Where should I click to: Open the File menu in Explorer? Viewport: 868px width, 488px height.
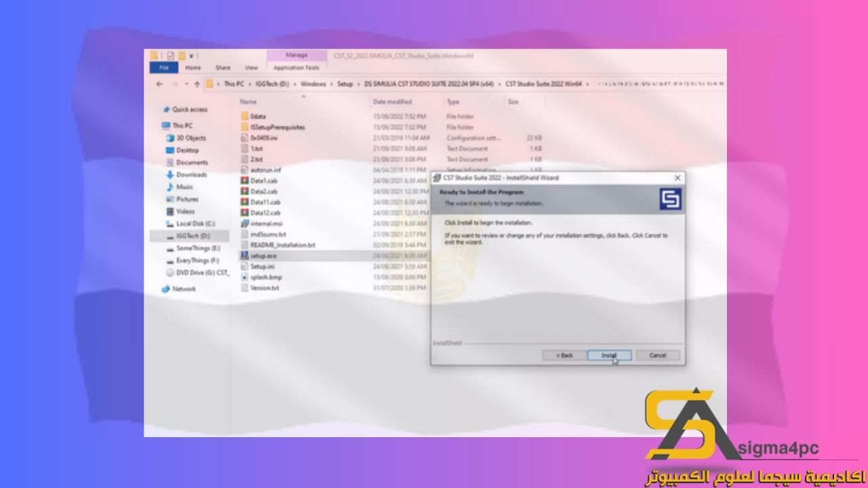click(x=163, y=68)
